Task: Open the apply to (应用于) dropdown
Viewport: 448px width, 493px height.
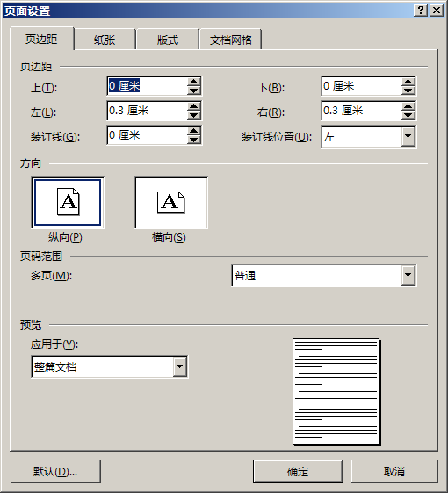Action: 180,366
